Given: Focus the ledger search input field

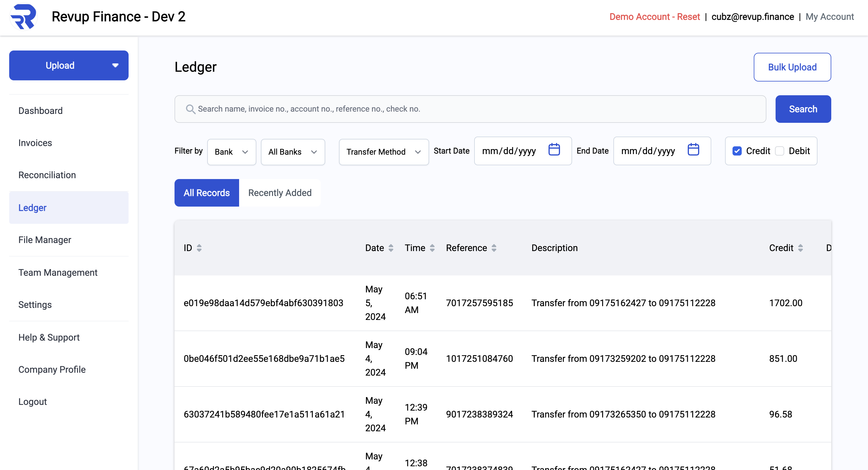Looking at the screenshot, I should [470, 109].
